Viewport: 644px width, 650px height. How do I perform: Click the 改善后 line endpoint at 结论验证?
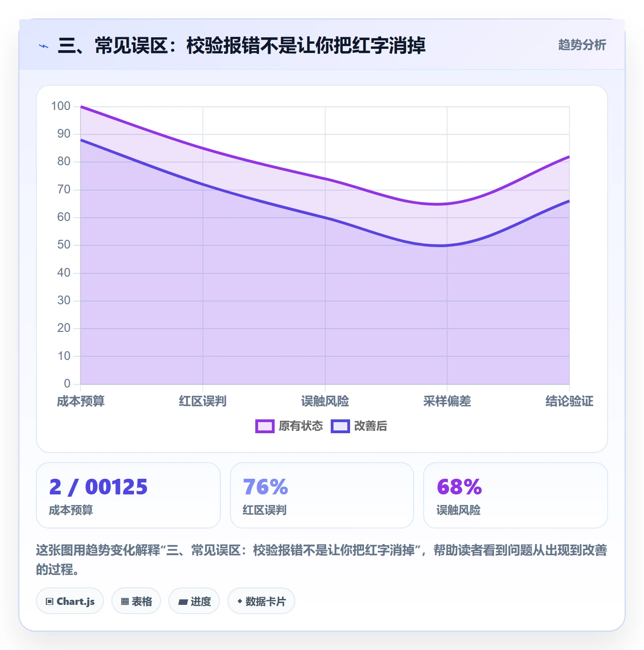[569, 201]
